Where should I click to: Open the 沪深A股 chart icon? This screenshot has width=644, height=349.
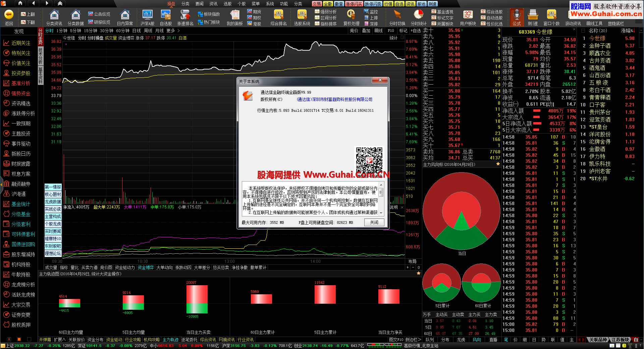(x=147, y=15)
